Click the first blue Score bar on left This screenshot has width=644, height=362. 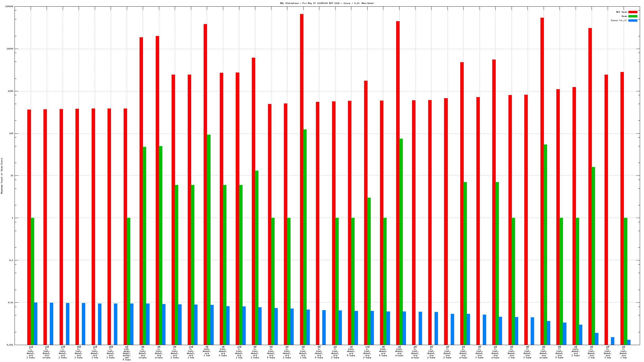point(35,323)
